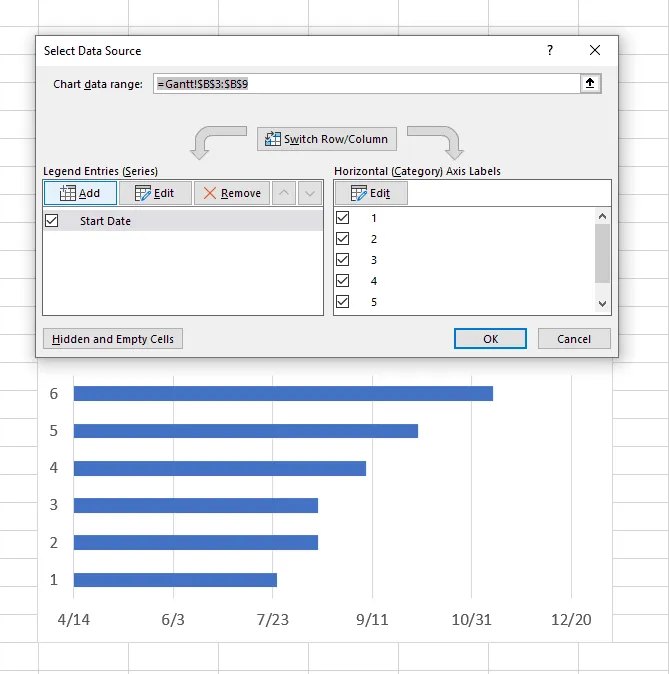Image resolution: width=669 pixels, height=674 pixels.
Task: Click the collapse dialog range selector icon
Action: click(590, 84)
